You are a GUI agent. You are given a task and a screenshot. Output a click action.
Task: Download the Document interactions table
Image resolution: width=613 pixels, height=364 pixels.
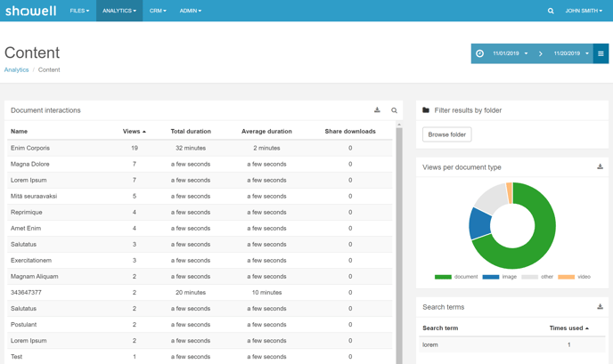click(x=377, y=110)
